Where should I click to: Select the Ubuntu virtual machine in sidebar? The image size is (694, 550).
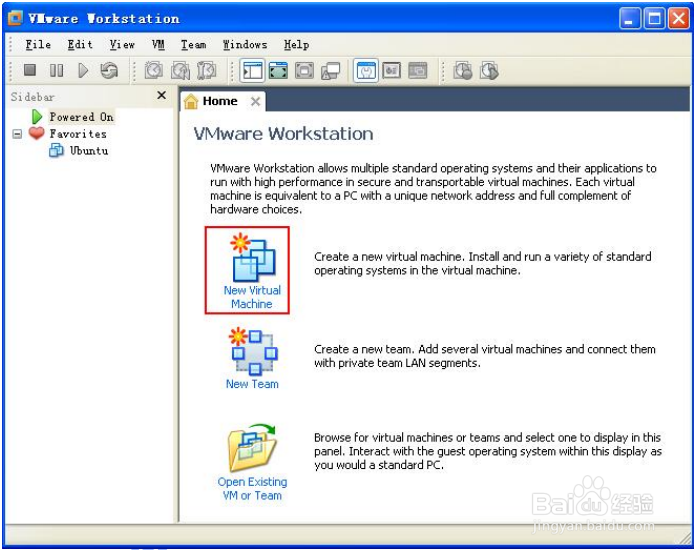coord(89,150)
